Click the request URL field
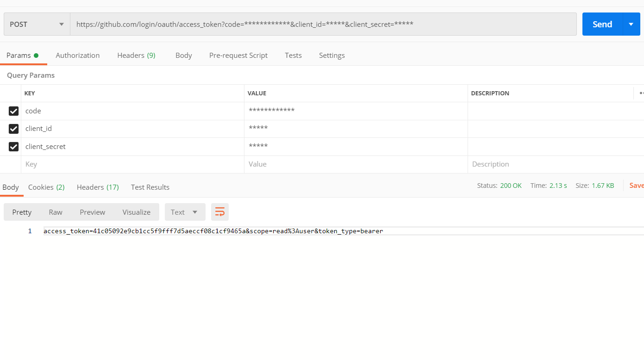Screen dimensions: 644x360 point(278,24)
